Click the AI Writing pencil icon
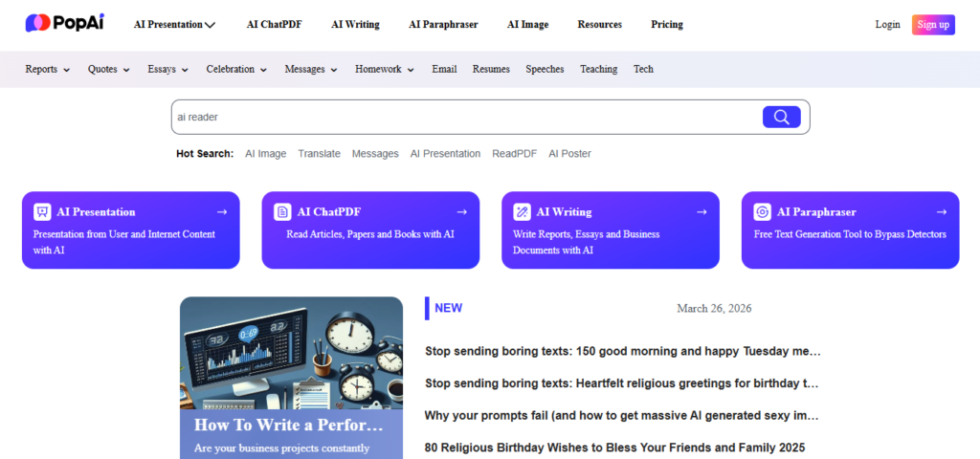This screenshot has height=459, width=980. (x=522, y=211)
